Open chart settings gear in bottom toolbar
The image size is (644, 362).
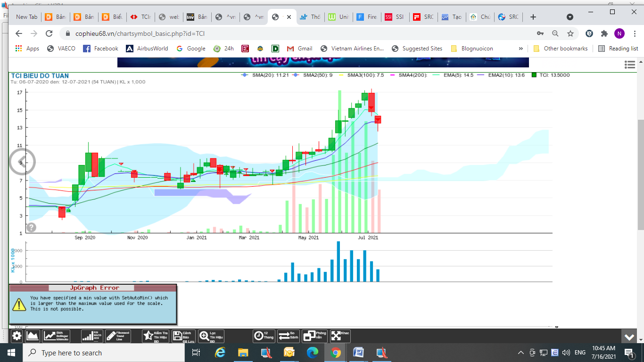tap(17, 336)
